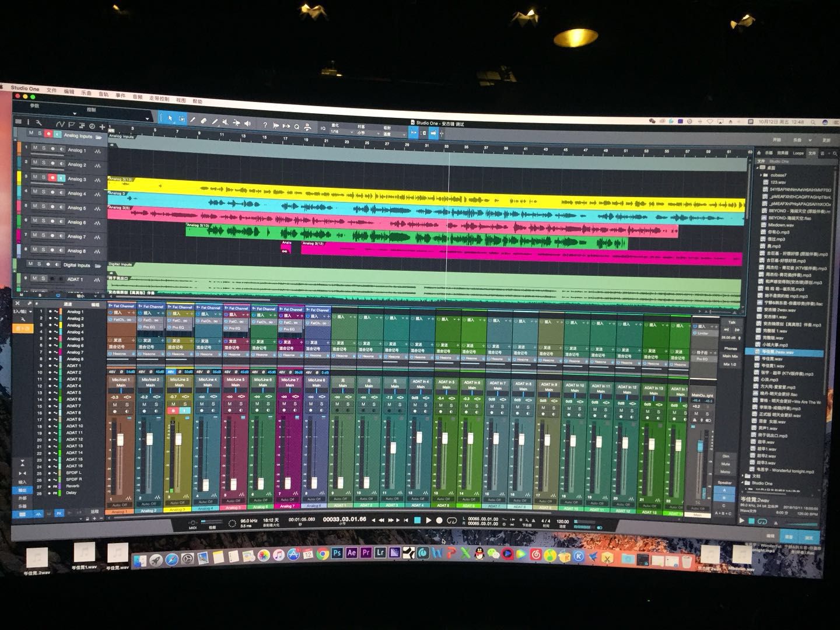Click the Return to zero transport button
The width and height of the screenshot is (840, 630).
406,520
